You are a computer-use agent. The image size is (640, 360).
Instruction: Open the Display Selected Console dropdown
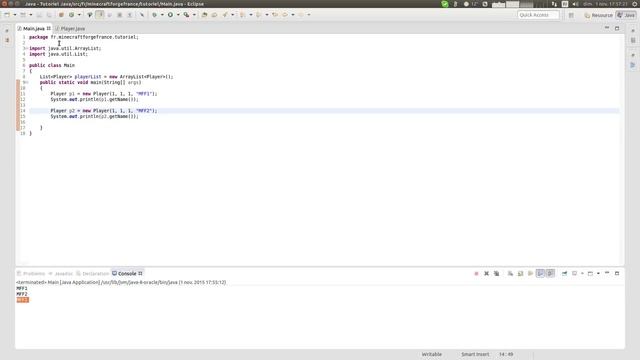coord(582,273)
